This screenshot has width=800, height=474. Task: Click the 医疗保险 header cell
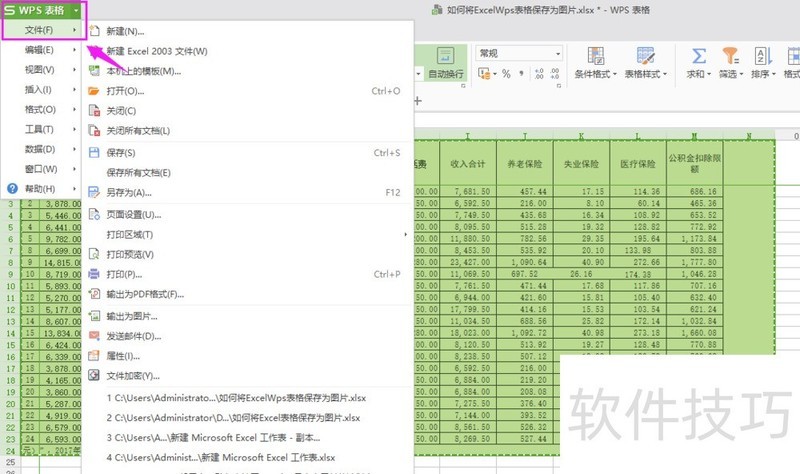click(x=638, y=164)
